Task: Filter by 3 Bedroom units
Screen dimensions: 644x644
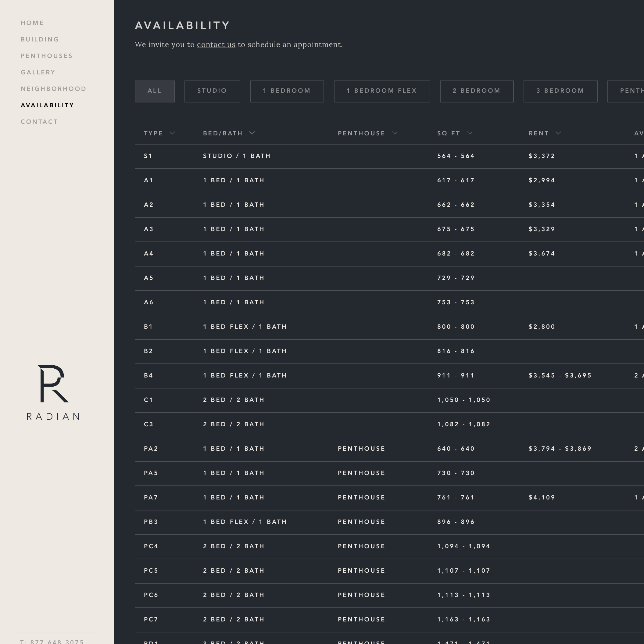Action: (x=560, y=91)
